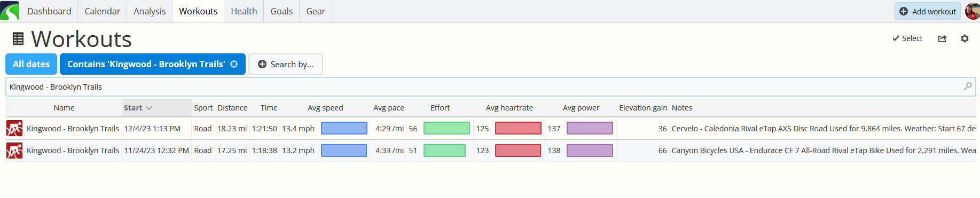Open the 12/4/23 Kingwood - Brooklyn Trails workout

(73, 129)
